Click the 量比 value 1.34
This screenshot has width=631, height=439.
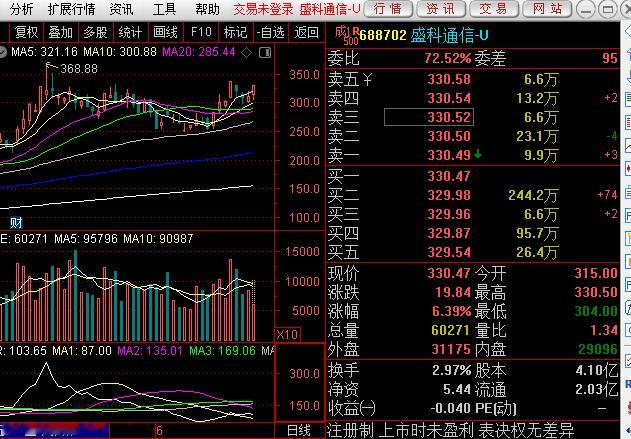tap(604, 330)
